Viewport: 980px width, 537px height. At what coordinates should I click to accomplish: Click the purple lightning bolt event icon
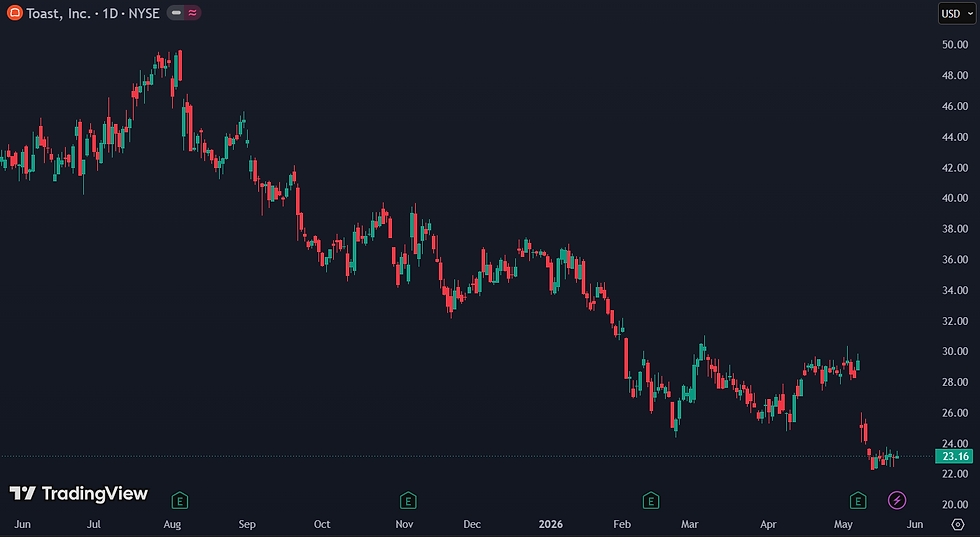click(x=897, y=500)
